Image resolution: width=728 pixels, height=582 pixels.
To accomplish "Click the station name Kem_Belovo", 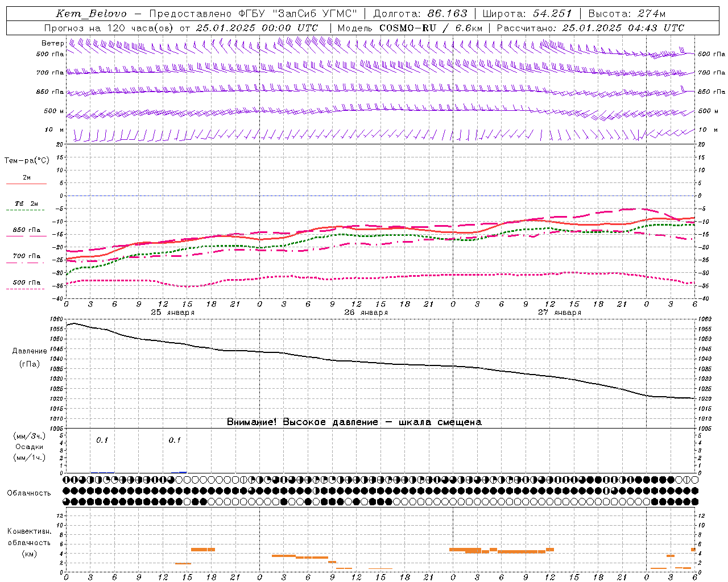I will pyautogui.click(x=92, y=14).
